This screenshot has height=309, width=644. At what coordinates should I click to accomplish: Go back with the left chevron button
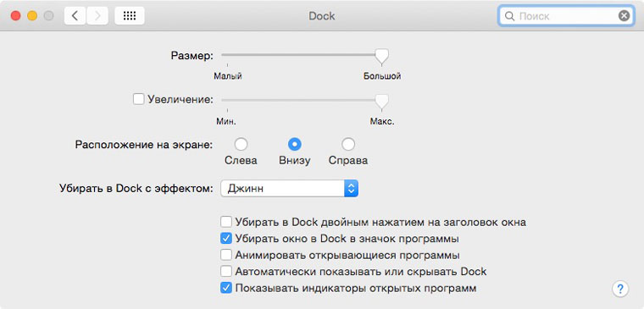coord(75,16)
